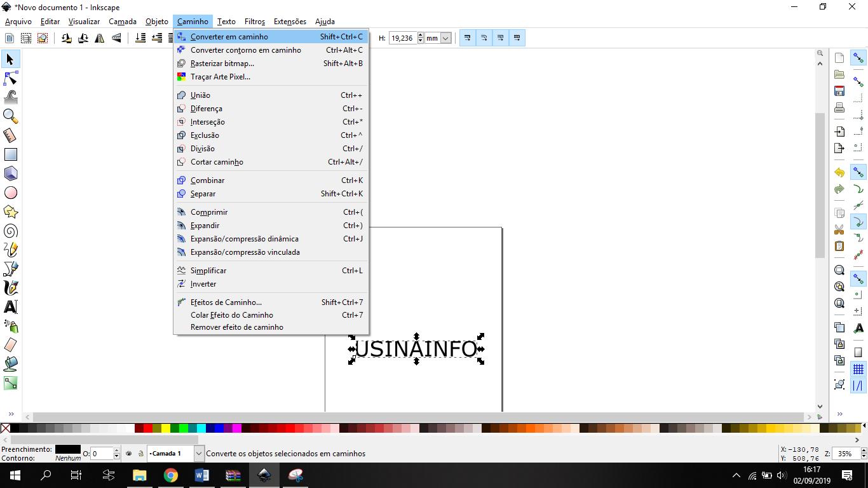Open the zoom level stepper at 35%
Image resolution: width=868 pixels, height=488 pixels.
point(864,454)
